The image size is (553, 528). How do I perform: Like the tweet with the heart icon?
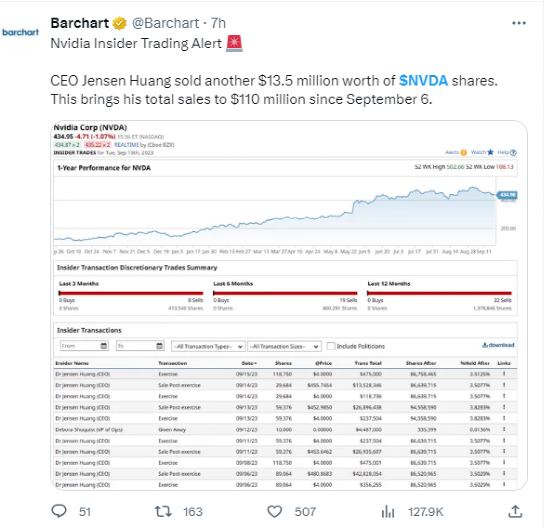[274, 511]
